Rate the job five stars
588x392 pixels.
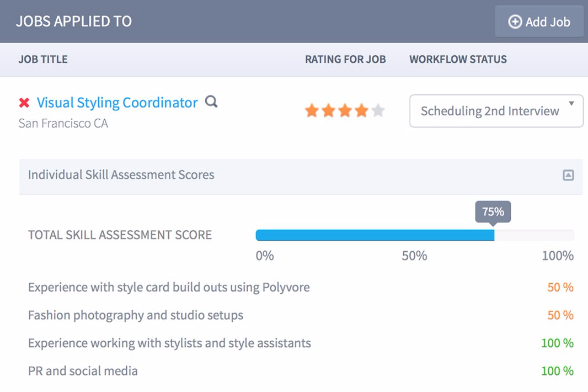pyautogui.click(x=378, y=110)
